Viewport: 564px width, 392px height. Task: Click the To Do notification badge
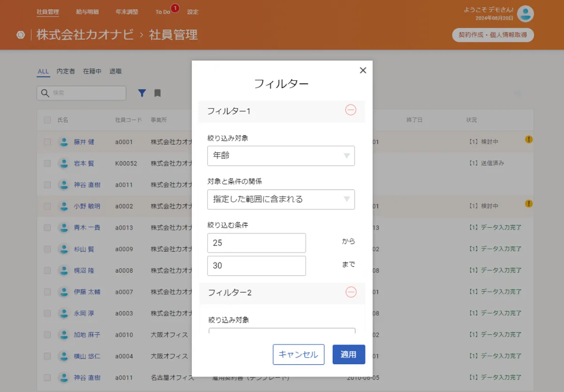(176, 8)
